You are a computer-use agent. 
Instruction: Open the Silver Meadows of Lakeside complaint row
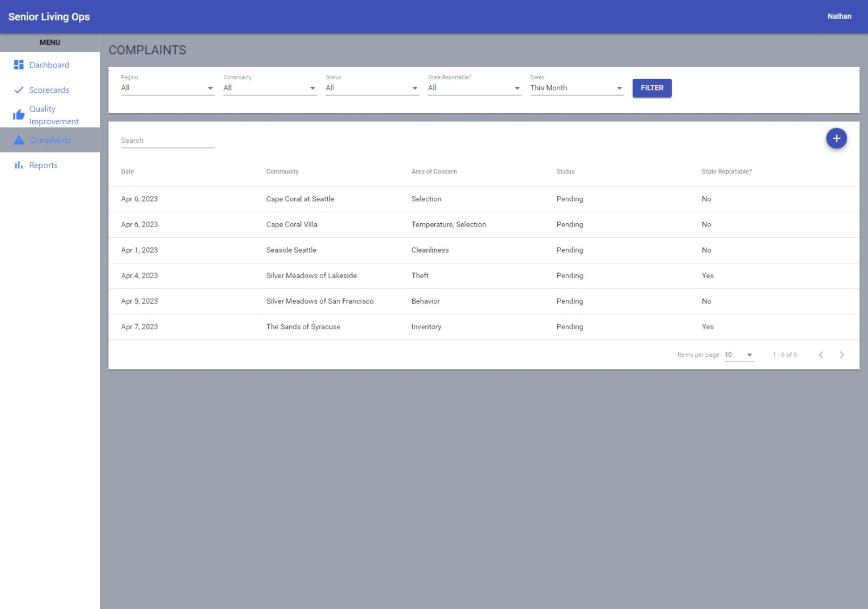(x=311, y=276)
